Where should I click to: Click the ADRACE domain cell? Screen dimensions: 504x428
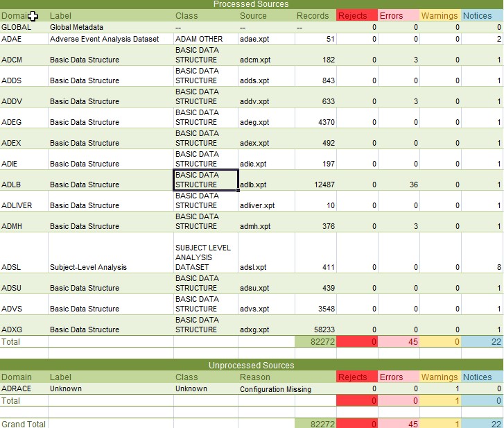pos(24,389)
